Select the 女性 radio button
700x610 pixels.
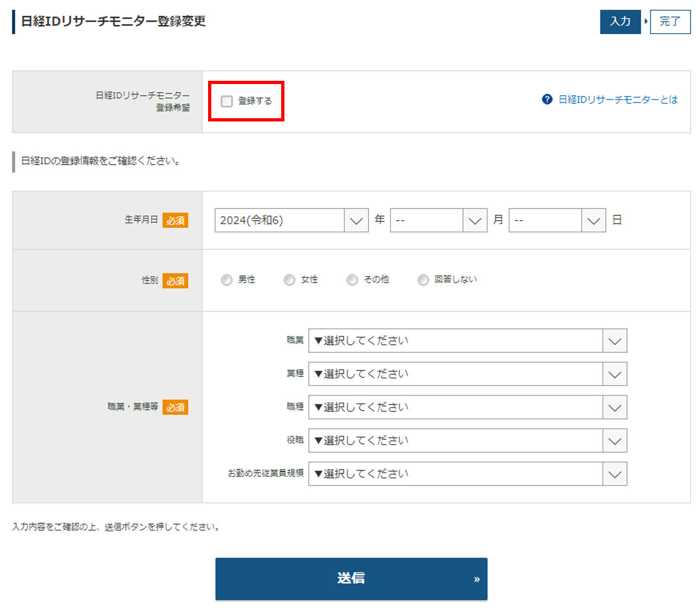tap(289, 280)
